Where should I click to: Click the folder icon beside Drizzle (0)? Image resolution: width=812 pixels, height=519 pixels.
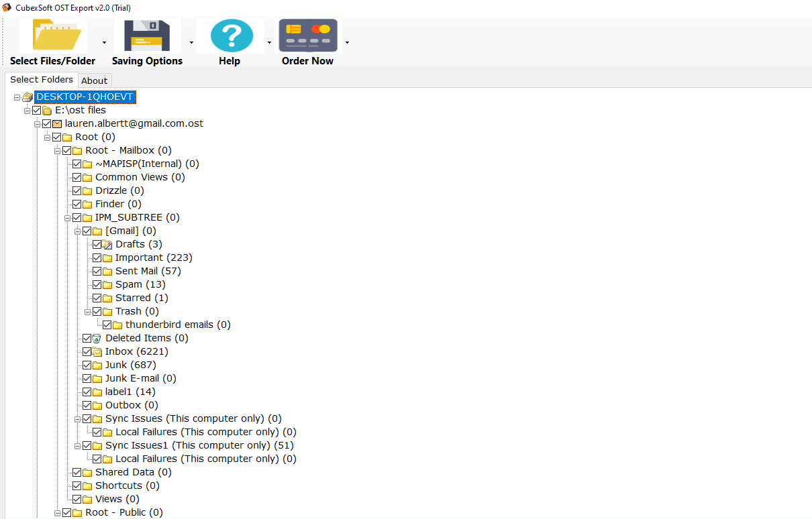point(87,191)
